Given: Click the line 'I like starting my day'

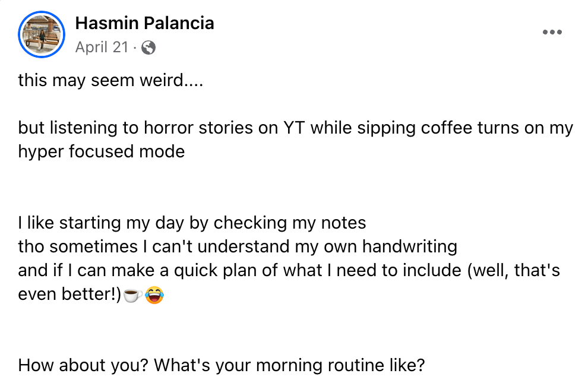Looking at the screenshot, I should pos(192,223).
